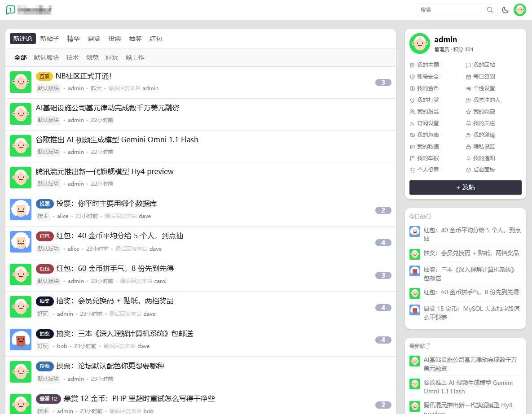
Task: Click reply count badge on NB社区正式开通 row
Action: [383, 83]
